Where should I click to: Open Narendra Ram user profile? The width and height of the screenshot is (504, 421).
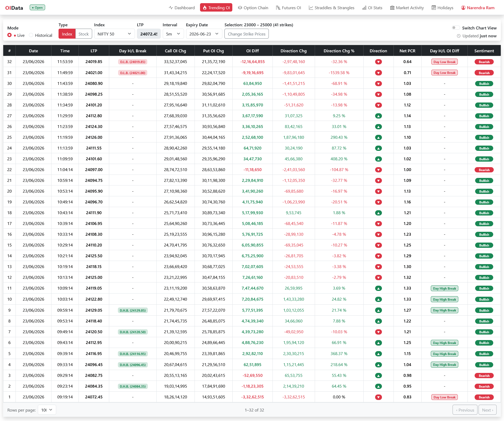[x=478, y=8]
